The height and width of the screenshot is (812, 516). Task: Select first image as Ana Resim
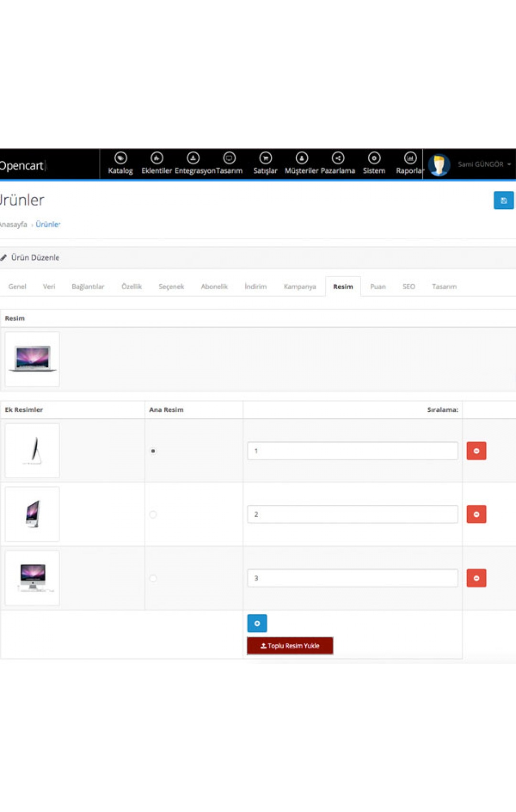153,451
